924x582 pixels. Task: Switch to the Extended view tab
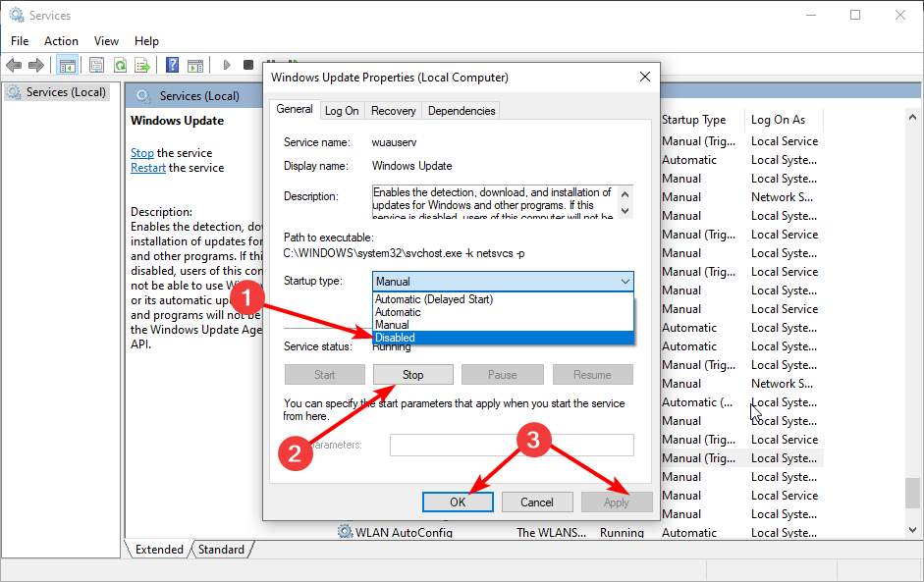coord(159,549)
